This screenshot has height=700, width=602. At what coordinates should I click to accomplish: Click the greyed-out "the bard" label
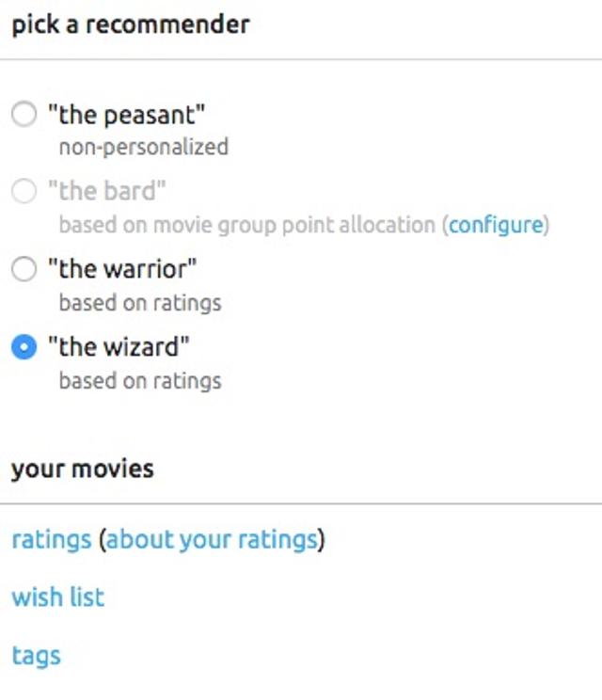(107, 193)
